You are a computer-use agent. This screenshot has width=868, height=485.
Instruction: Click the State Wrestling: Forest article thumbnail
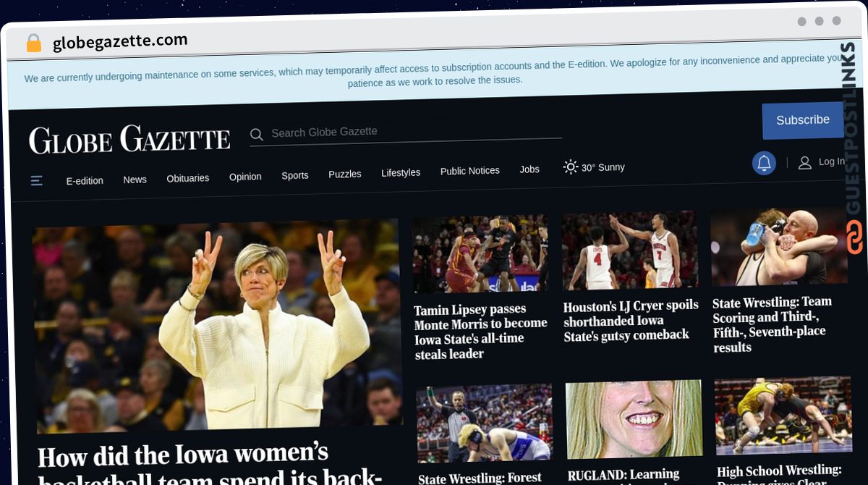pyautogui.click(x=484, y=423)
